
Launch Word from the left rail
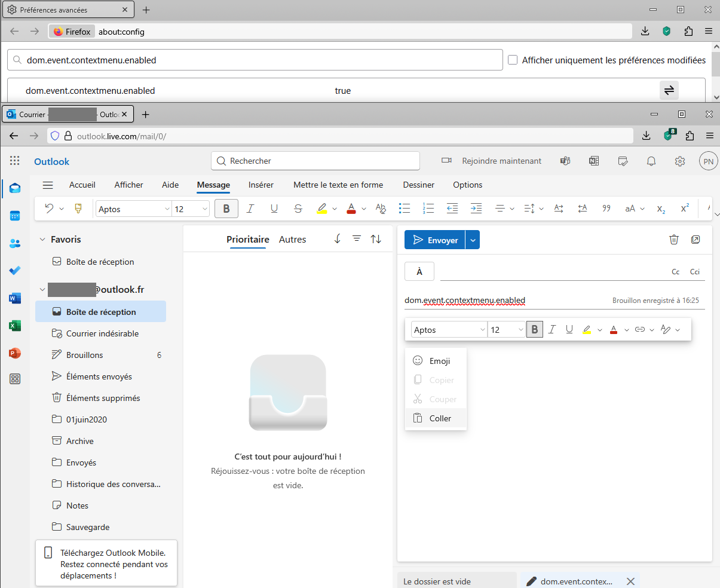15,298
